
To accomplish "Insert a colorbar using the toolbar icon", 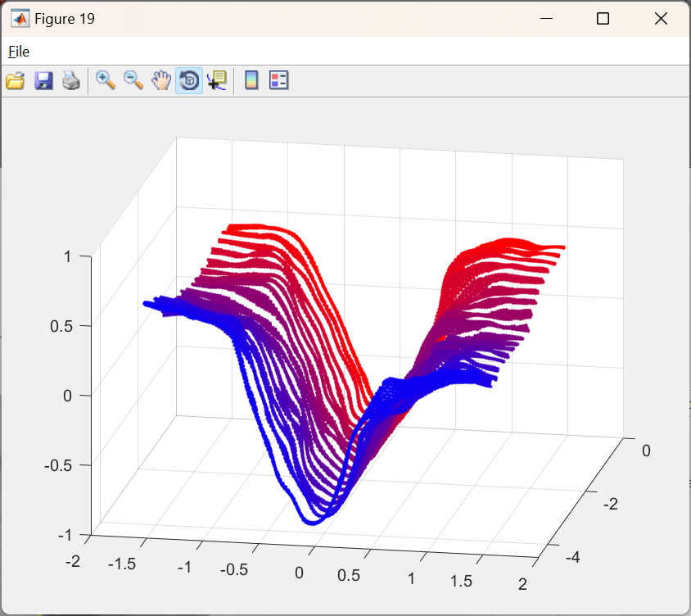I will 252,80.
